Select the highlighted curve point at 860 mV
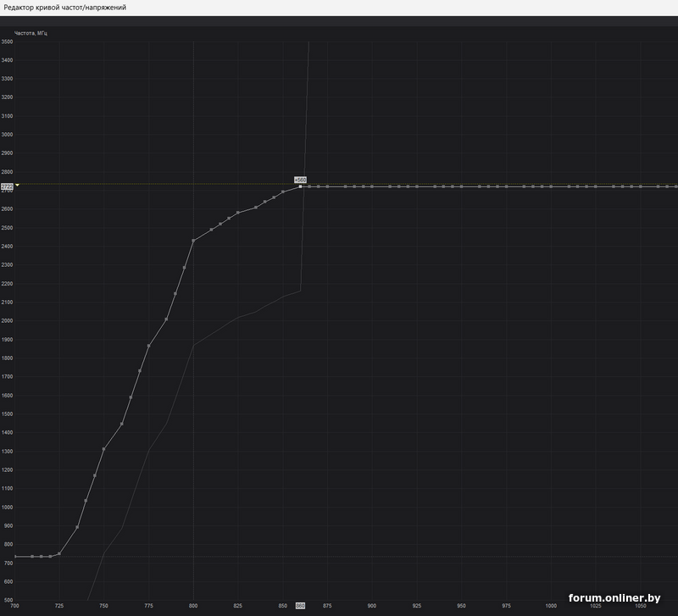 (x=301, y=186)
